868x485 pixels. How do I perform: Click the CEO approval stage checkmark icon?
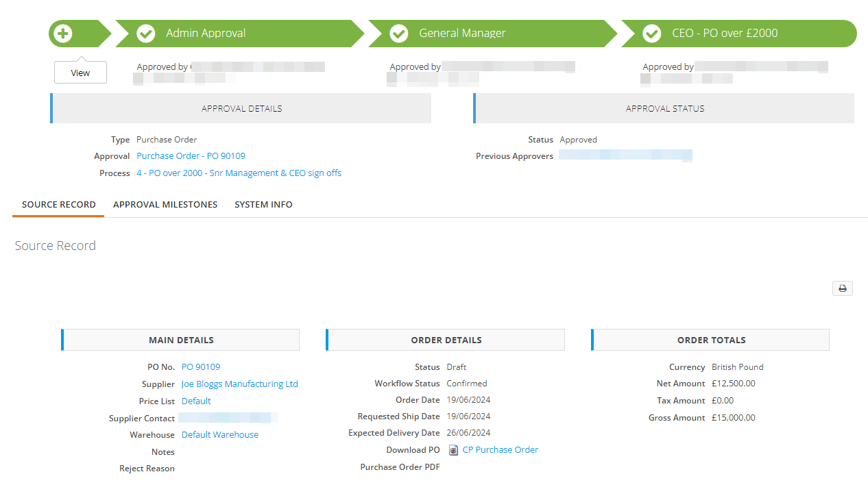click(x=651, y=33)
